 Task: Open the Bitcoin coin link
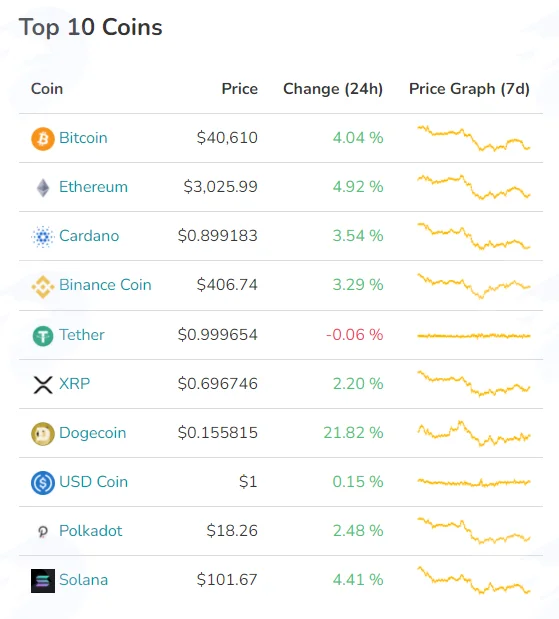83,138
